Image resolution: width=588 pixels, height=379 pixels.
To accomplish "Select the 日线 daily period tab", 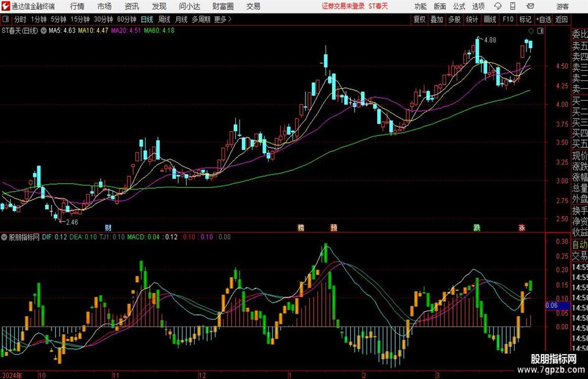I will point(147,19).
